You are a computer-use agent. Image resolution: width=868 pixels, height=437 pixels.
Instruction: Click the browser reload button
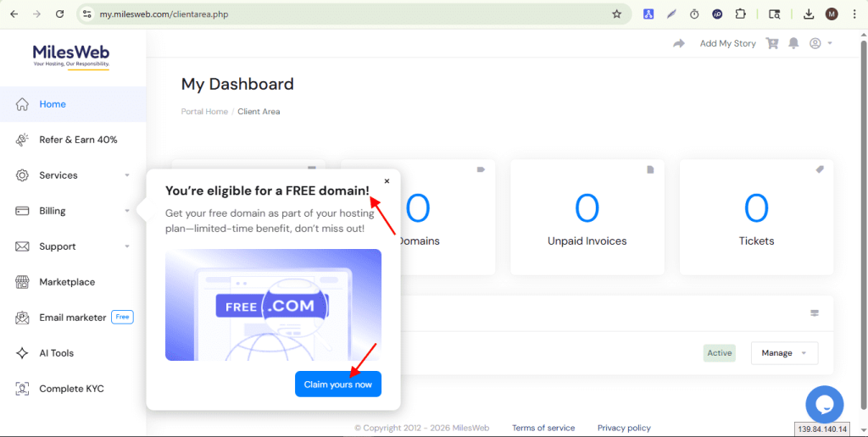pos(59,14)
